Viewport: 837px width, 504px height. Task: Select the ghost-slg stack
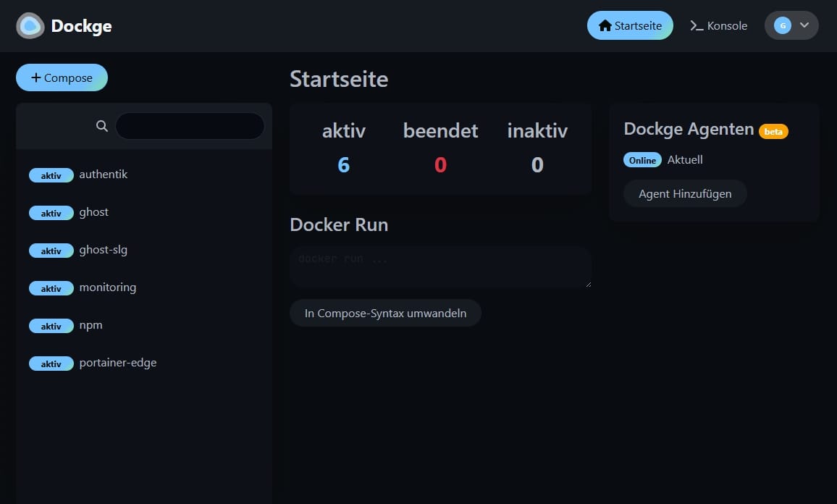pos(104,250)
